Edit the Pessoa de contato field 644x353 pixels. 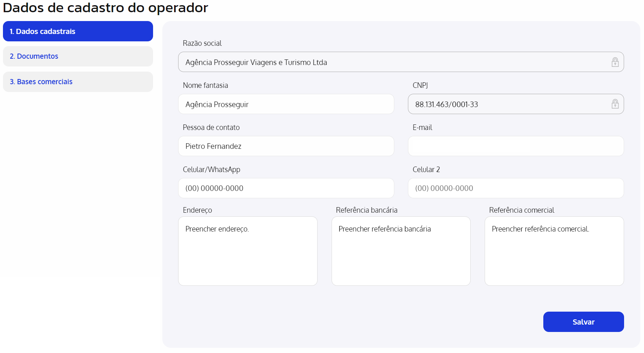click(x=286, y=146)
